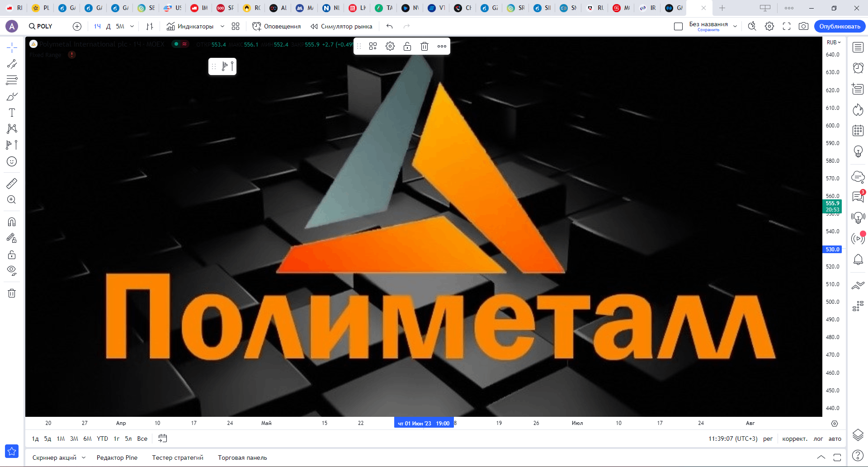Screen dimensions: 868x467
Task: Set the Все all-time range
Action: 142,439
